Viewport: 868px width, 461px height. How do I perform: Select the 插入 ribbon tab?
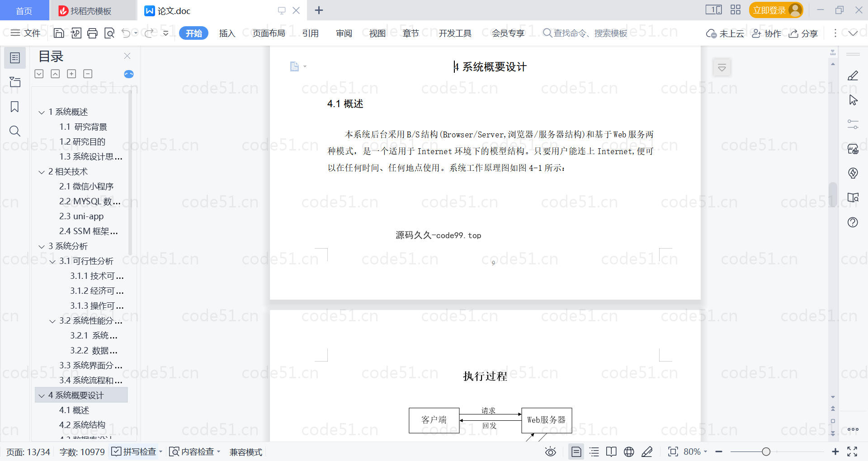pos(227,33)
